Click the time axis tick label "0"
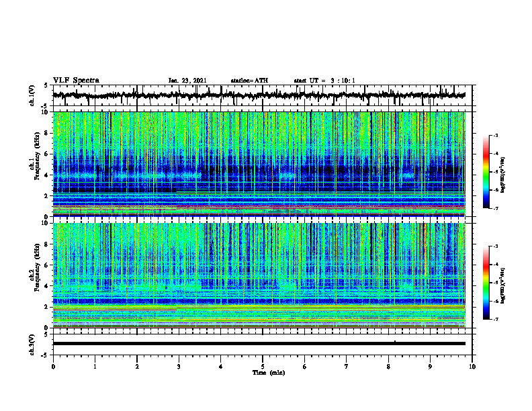532x411 pixels. pos(53,367)
